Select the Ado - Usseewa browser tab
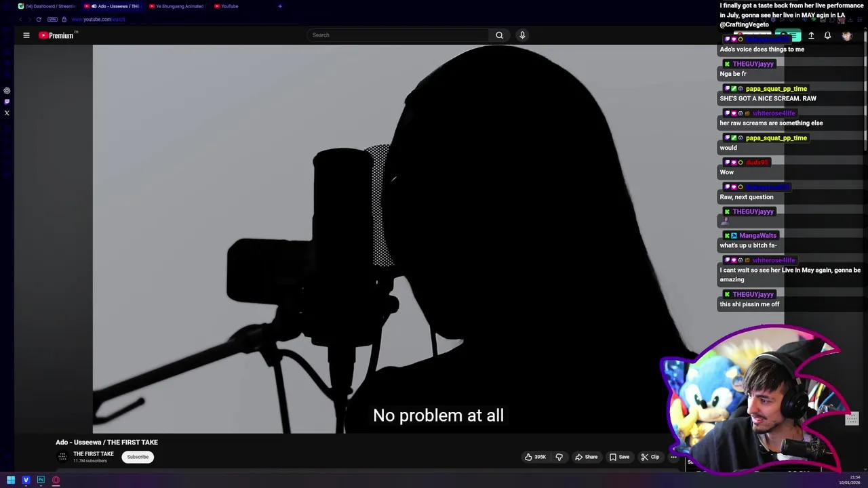868x488 pixels. point(112,6)
